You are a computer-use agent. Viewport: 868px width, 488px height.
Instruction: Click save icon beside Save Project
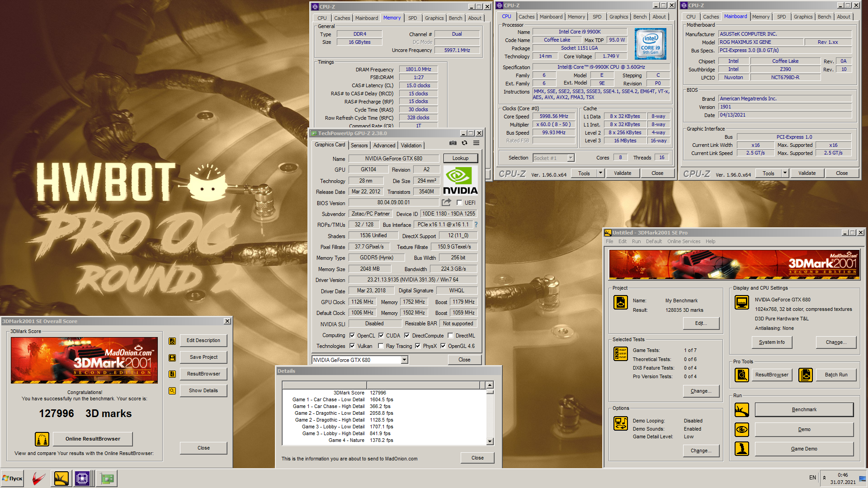click(172, 358)
